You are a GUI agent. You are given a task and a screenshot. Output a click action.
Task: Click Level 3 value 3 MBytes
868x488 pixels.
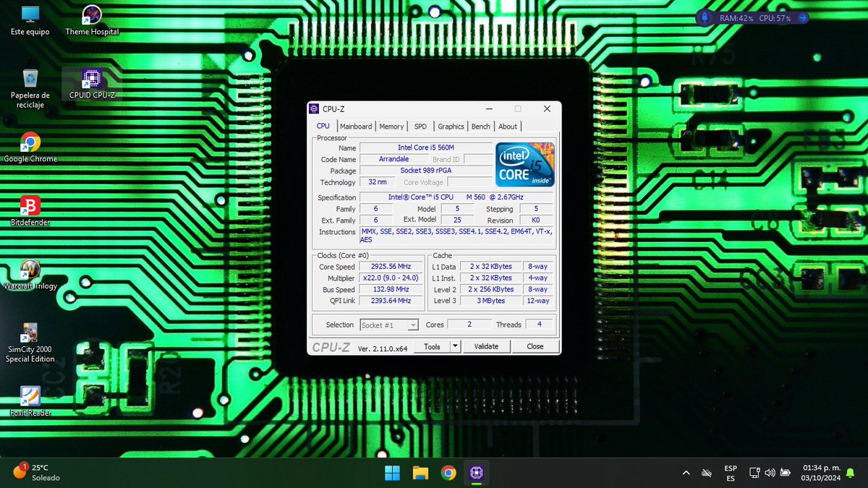pos(491,301)
